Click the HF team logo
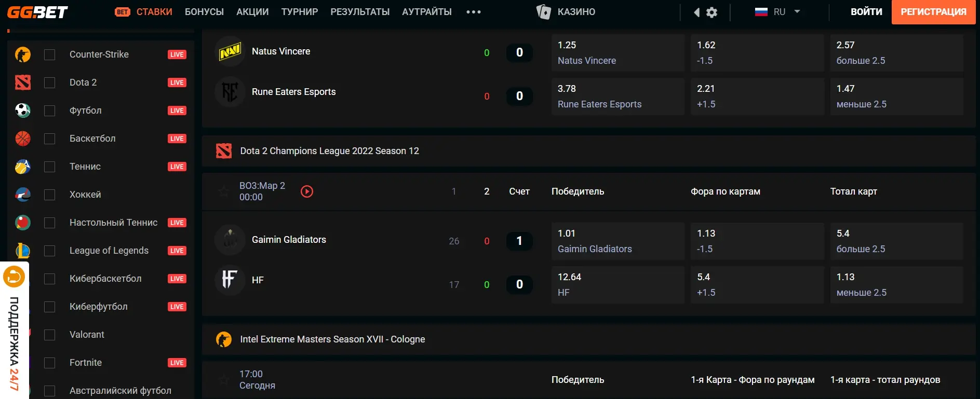 pyautogui.click(x=230, y=280)
